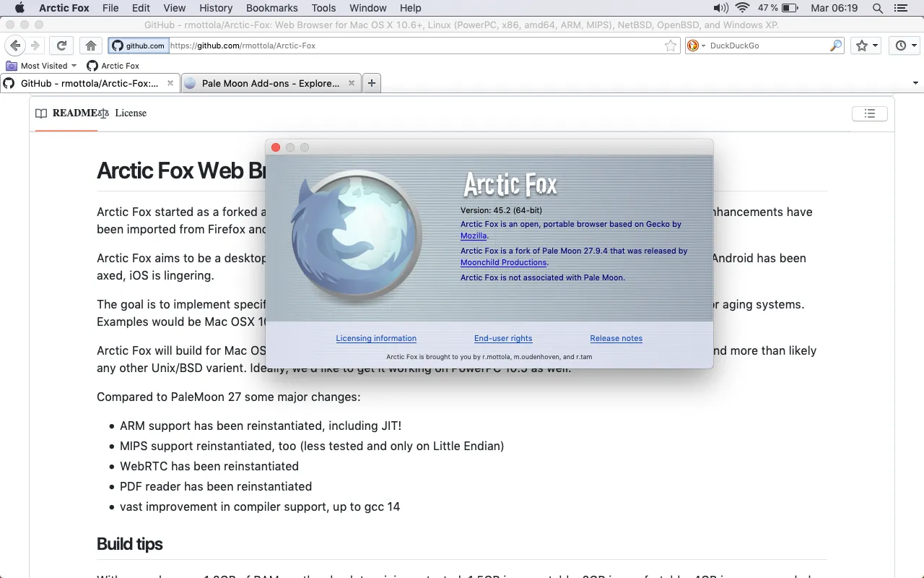Navigate back using the back arrow
The image size is (924, 578).
(15, 46)
